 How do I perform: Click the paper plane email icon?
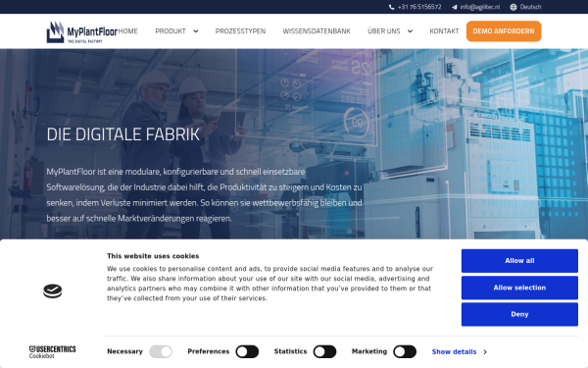tap(454, 7)
